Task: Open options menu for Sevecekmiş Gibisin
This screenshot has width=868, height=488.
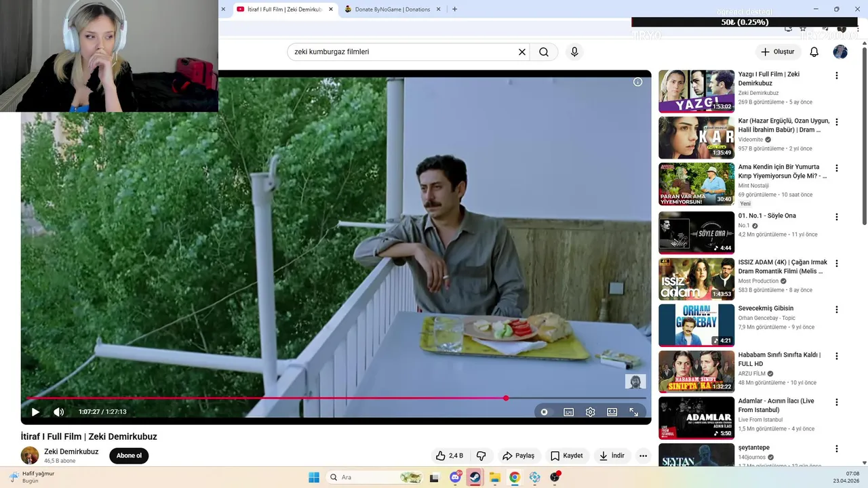Action: click(836, 310)
